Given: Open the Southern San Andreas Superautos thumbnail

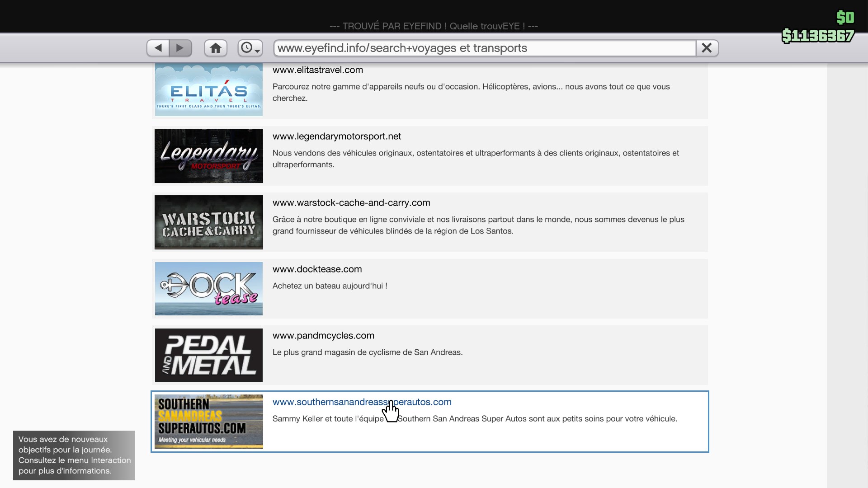Looking at the screenshot, I should 208,422.
